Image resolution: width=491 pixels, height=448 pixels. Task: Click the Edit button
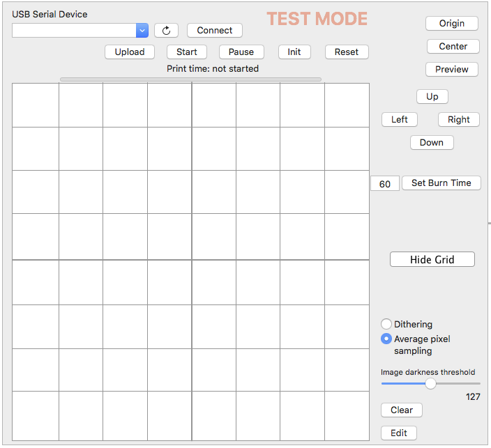[399, 433]
